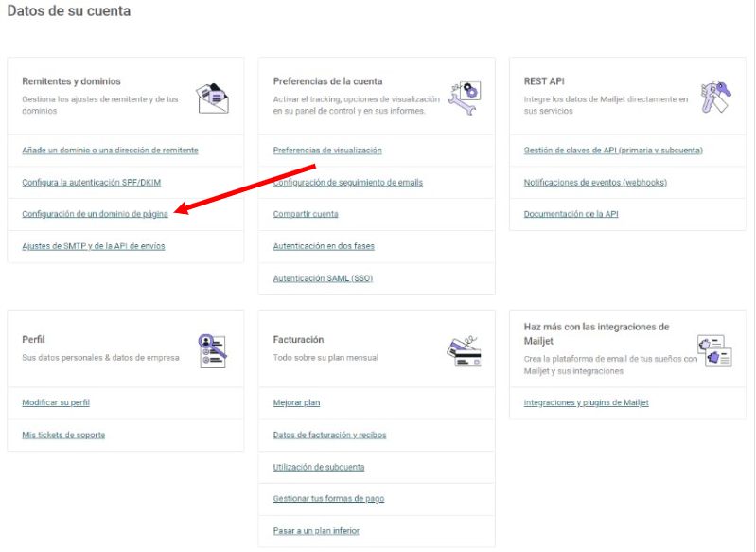Open Ajustes de SMTP y de la API de envíos
The width and height of the screenshot is (756, 552).
(94, 246)
